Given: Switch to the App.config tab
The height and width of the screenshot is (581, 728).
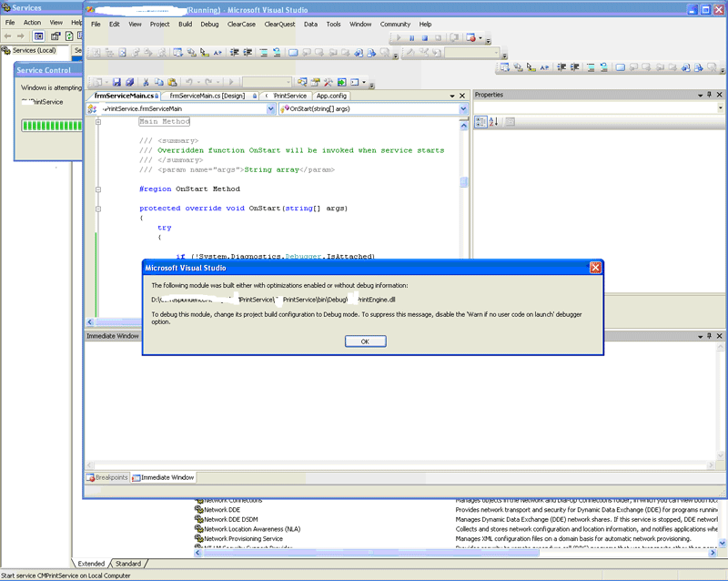Looking at the screenshot, I should click(x=331, y=96).
